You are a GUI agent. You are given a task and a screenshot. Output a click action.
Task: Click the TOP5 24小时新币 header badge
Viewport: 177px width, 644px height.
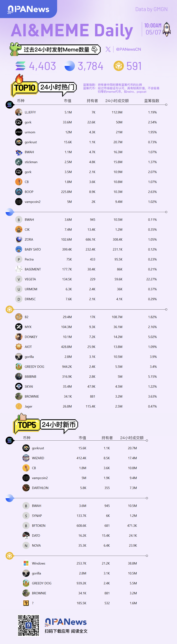coord(45,425)
